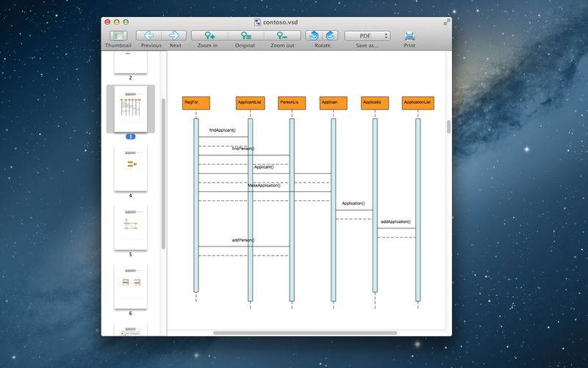Zoom out with the magnifier minus
Viewport: 588px width, 368px height.
click(x=282, y=35)
